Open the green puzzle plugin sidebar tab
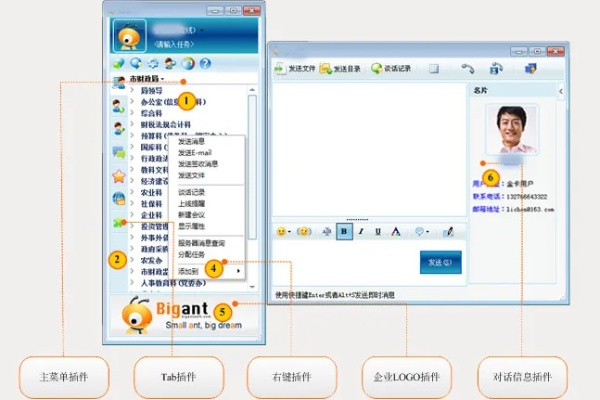This screenshot has height=400, width=600. [x=119, y=222]
